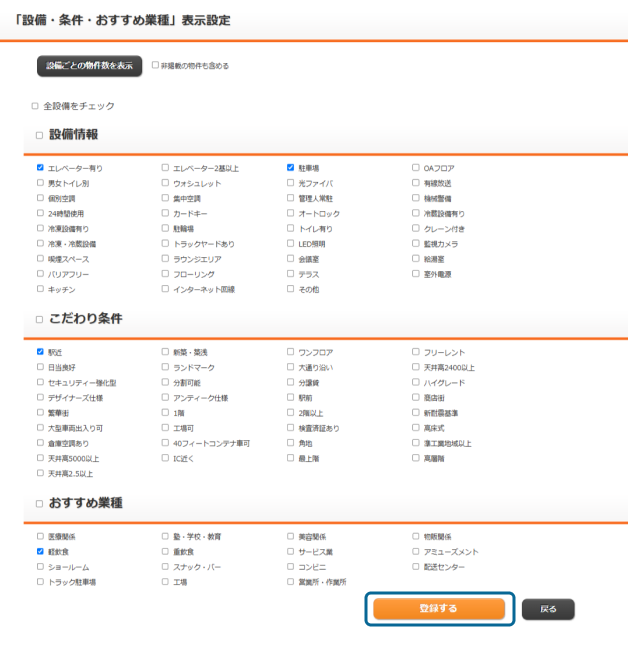628x651 pixels.
Task: Uncheck the エレベーター有り option
Action: click(x=40, y=168)
